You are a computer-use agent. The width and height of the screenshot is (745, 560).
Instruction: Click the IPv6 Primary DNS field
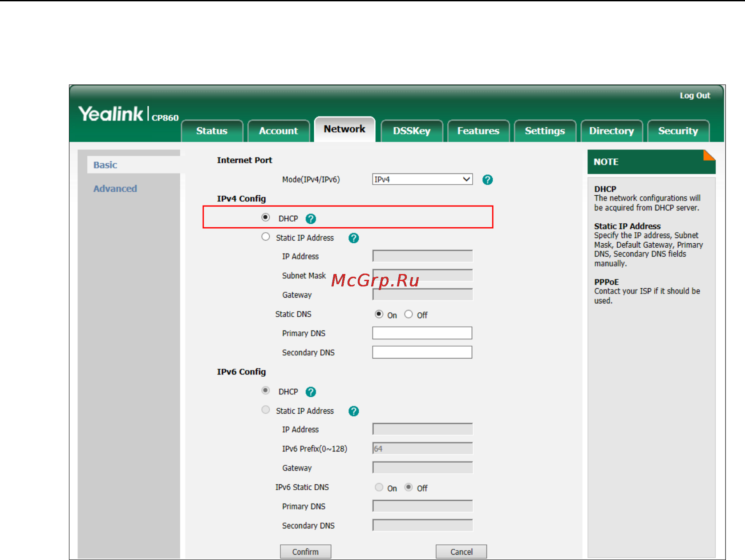[422, 506]
